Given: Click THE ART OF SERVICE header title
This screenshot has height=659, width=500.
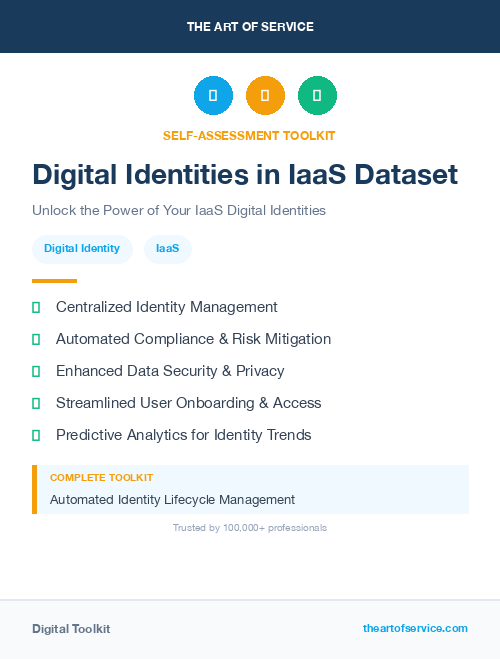Looking at the screenshot, I should (250, 27).
